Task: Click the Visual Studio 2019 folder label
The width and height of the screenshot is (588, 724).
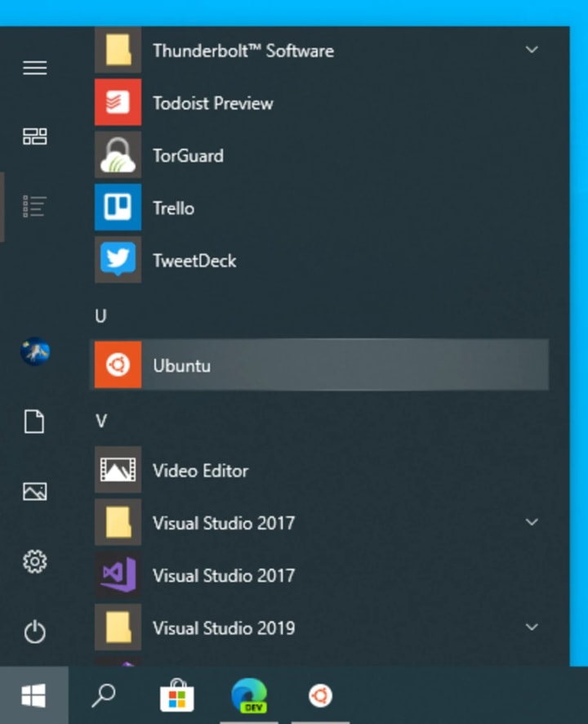Action: (x=224, y=628)
